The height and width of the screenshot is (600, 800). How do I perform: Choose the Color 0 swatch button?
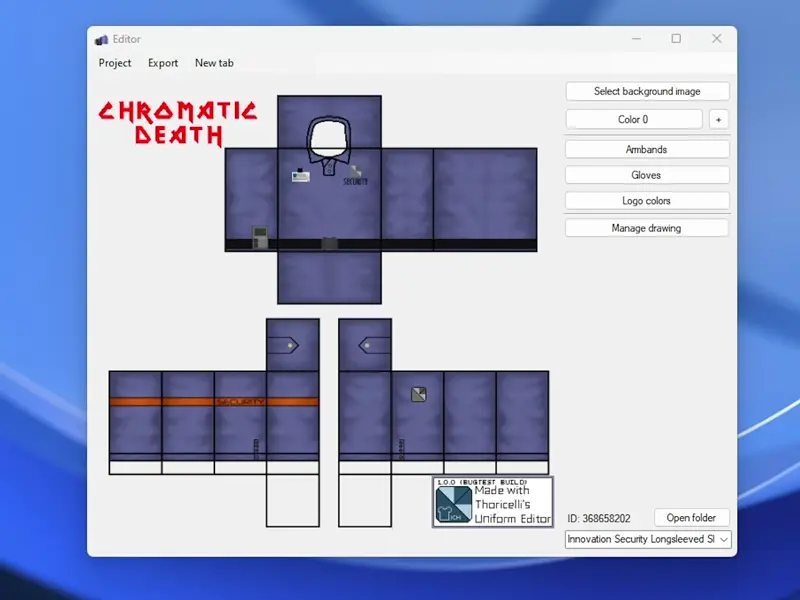(633, 119)
